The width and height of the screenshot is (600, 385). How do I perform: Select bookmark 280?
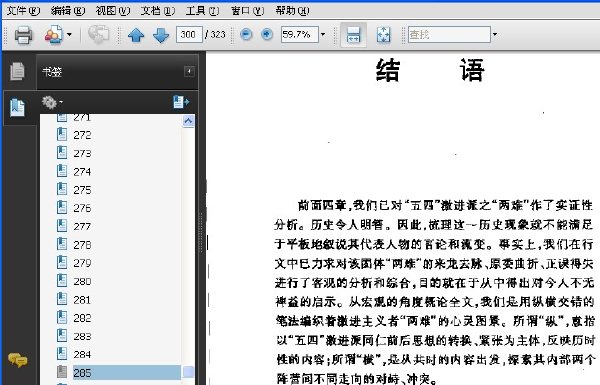82,282
